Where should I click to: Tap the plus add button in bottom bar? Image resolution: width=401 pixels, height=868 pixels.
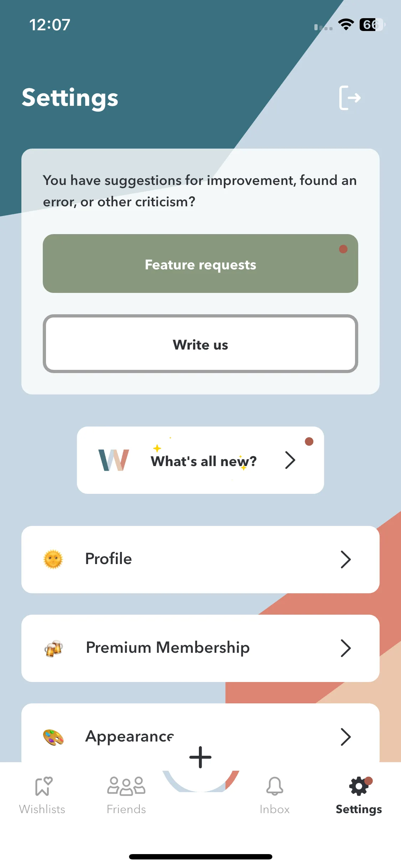200,757
